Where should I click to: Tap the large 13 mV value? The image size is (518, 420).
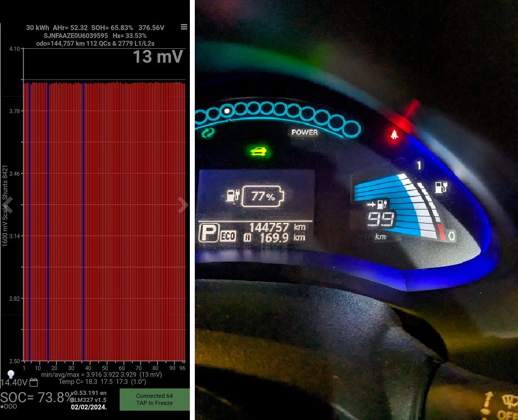(x=158, y=57)
